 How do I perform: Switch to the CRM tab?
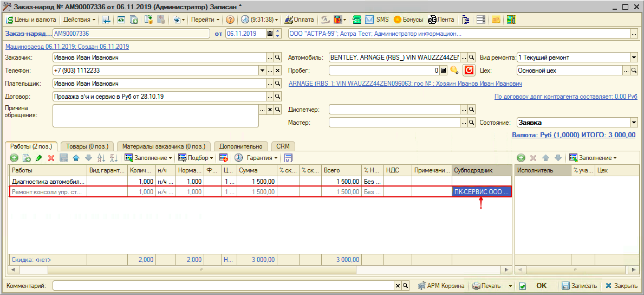pyautogui.click(x=283, y=146)
